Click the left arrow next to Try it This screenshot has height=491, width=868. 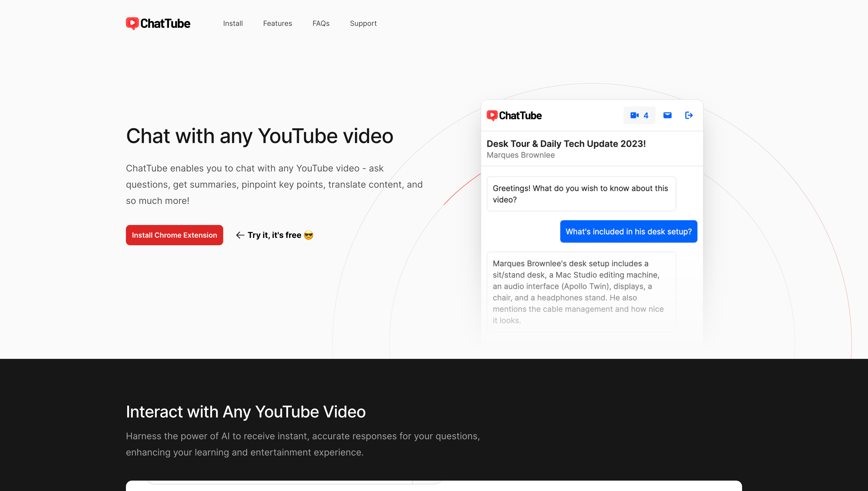tap(240, 235)
